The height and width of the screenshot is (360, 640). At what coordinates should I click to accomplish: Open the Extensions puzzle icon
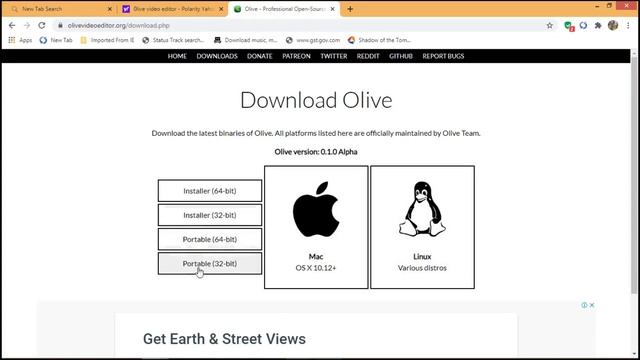tap(598, 25)
